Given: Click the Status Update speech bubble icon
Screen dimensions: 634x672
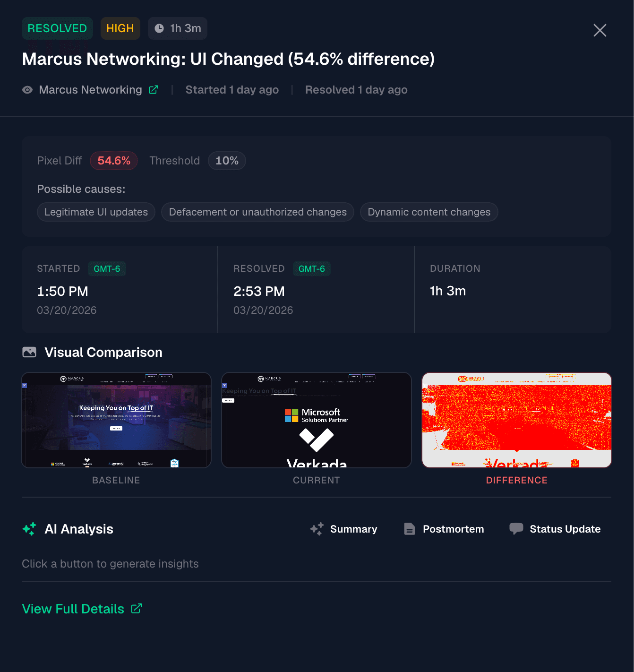Looking at the screenshot, I should click(x=517, y=529).
